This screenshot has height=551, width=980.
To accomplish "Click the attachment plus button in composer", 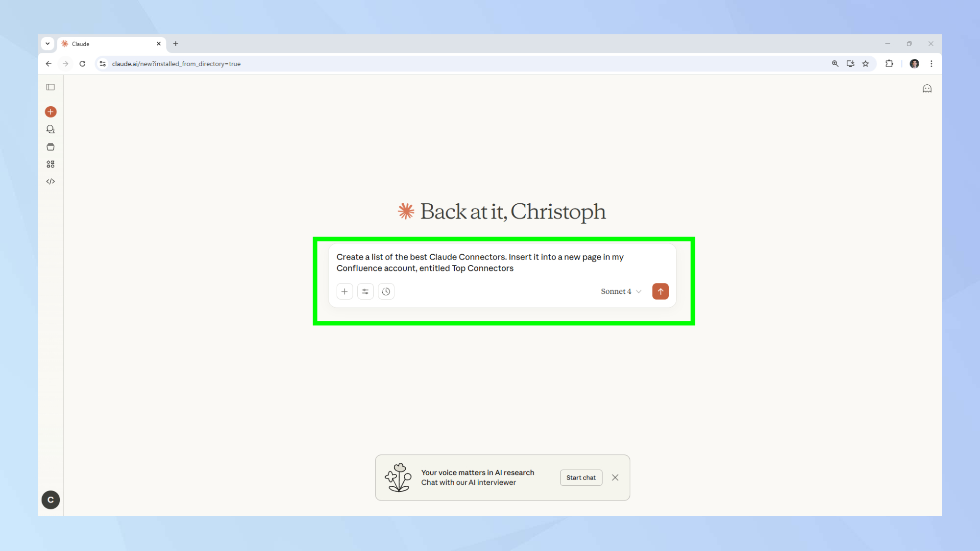I will point(344,291).
